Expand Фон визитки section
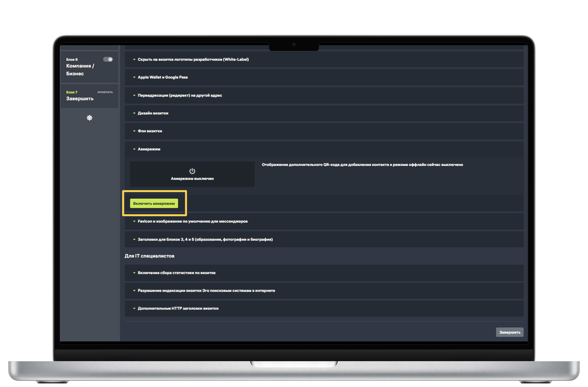 [x=324, y=131]
